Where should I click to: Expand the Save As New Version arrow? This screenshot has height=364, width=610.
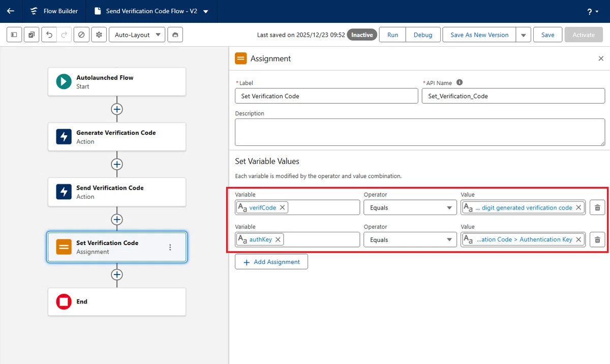pyautogui.click(x=524, y=35)
